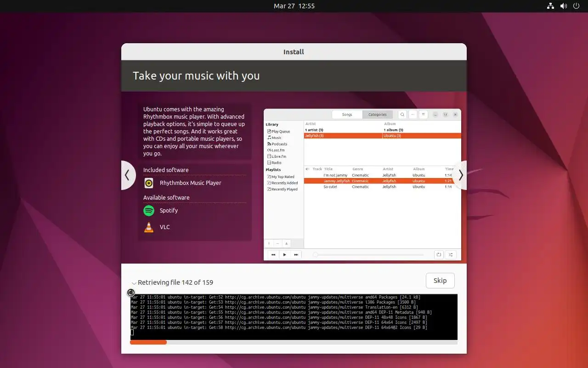Click the next track button in Rhythmbox
The width and height of the screenshot is (588, 368).
pos(296,254)
